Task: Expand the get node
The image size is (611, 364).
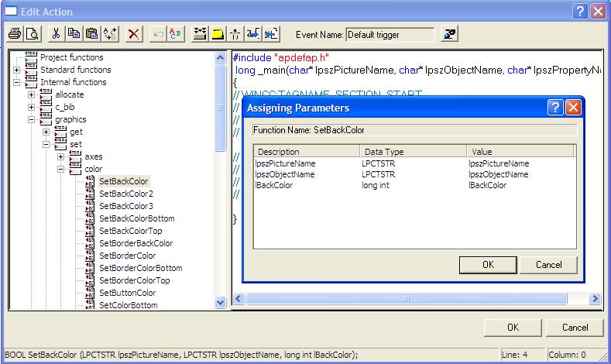Action: [46, 132]
